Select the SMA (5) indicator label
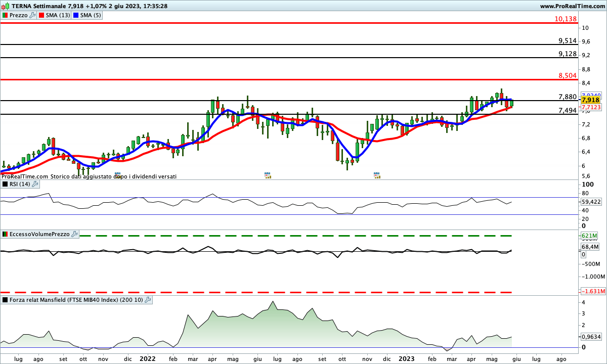Screen dimensions: 607x364 click(91, 15)
